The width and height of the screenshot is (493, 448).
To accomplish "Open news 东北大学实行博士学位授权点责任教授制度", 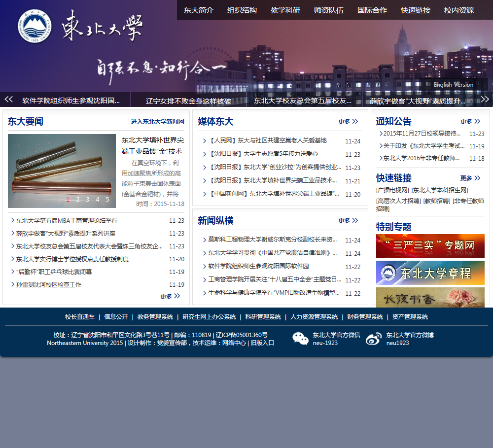I will coord(72,259).
